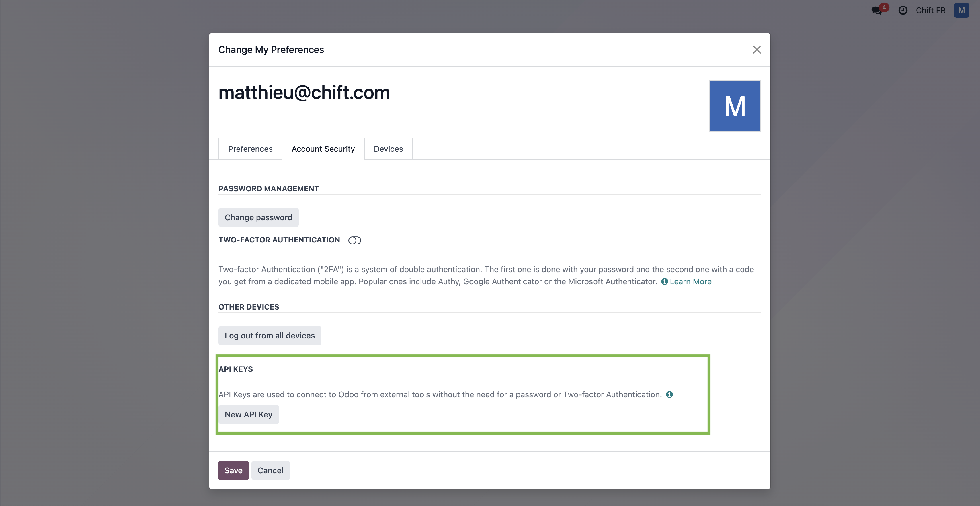Image resolution: width=980 pixels, height=506 pixels.
Task: Click the Change password button
Action: [258, 217]
